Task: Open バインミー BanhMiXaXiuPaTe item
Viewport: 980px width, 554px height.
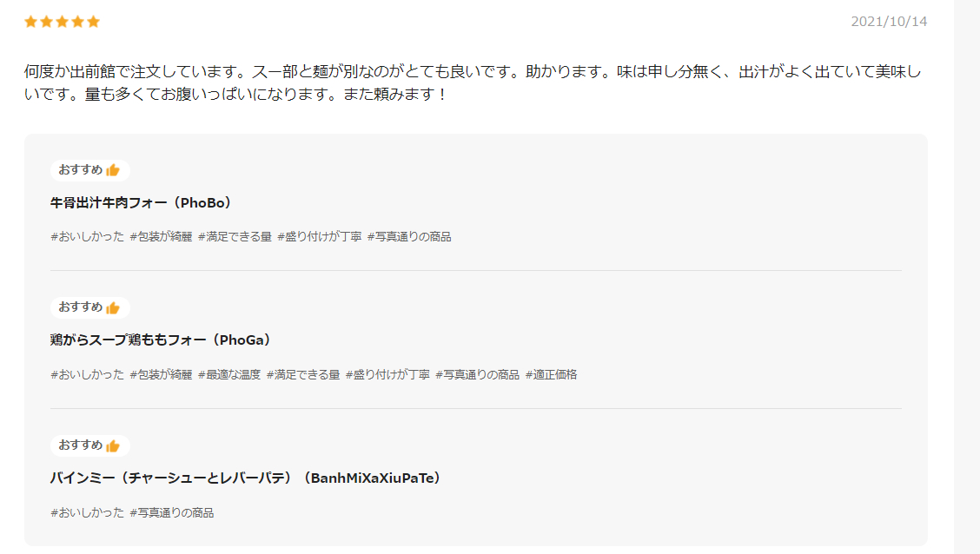Action: [x=246, y=478]
